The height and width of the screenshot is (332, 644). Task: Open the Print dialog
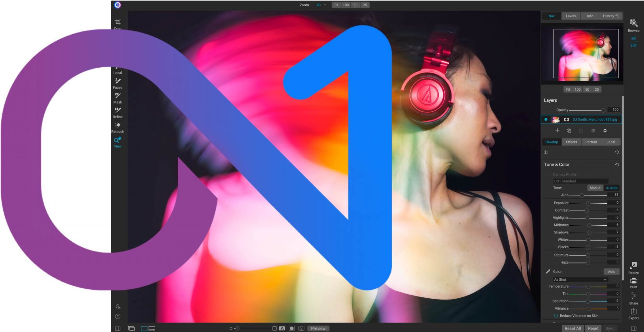point(633,283)
